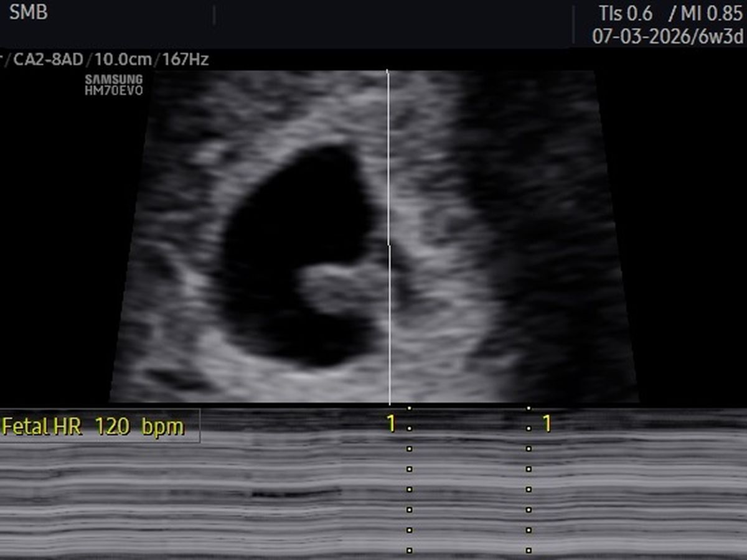This screenshot has width=747, height=560.
Task: Click the vertical M-mode cursor line
Action: coord(388,187)
